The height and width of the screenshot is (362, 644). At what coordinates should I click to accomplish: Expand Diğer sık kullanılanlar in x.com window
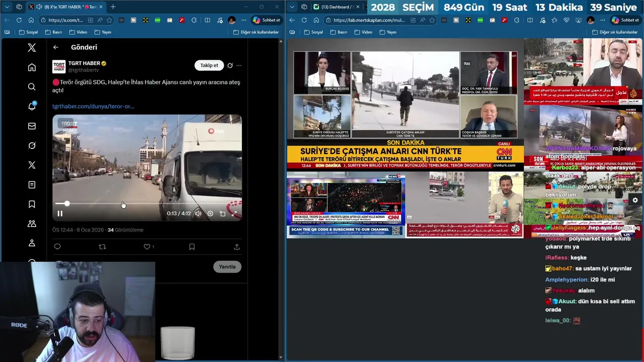(256, 32)
